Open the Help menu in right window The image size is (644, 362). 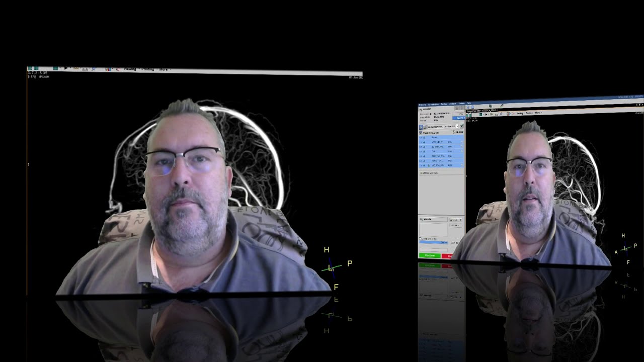pyautogui.click(x=469, y=103)
